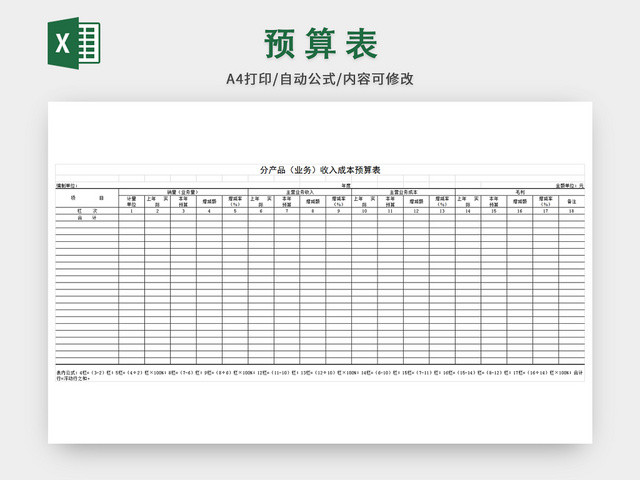The width and height of the screenshot is (640, 480).
Task: Click column number 9 cell
Action: click(338, 211)
